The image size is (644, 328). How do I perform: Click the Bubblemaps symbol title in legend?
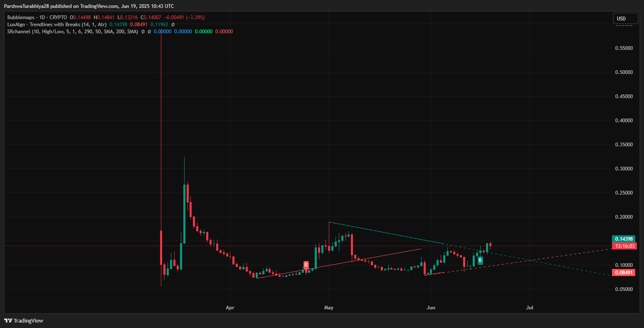click(21, 17)
